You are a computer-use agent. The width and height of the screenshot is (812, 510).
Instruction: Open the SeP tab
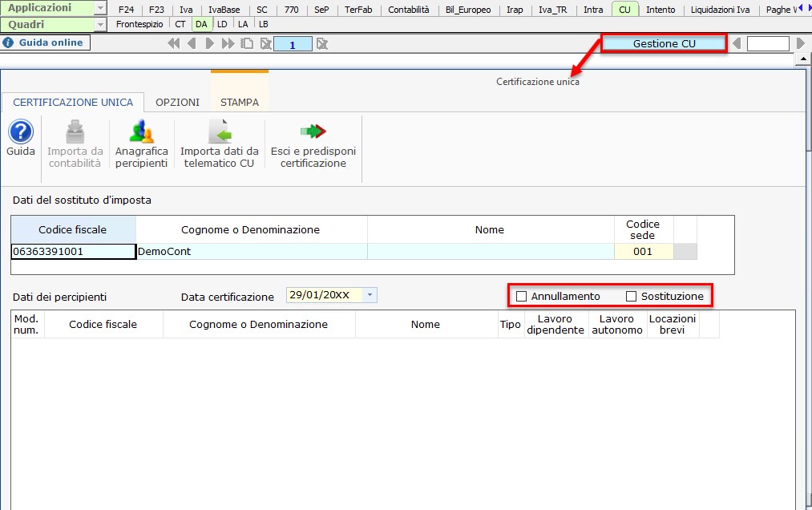321,10
